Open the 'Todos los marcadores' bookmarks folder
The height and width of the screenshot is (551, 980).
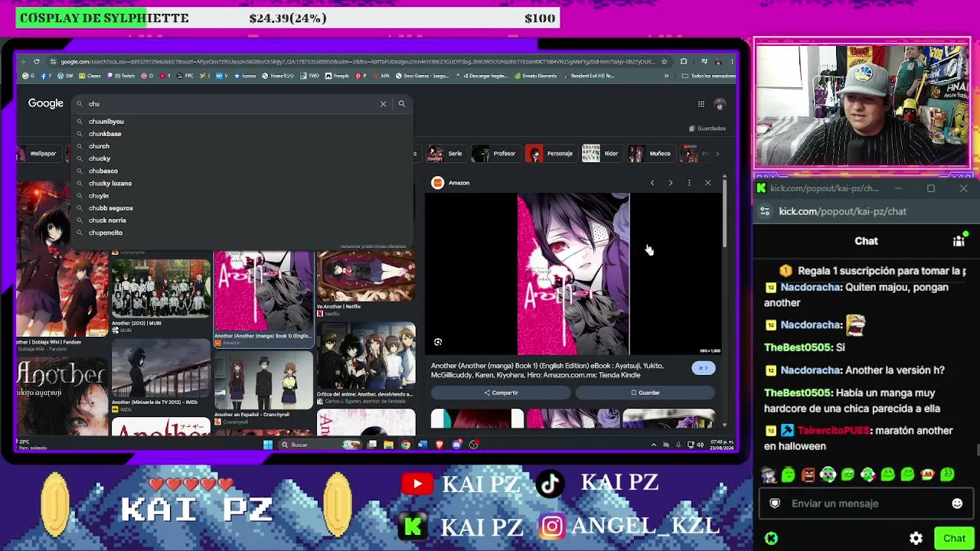707,76
